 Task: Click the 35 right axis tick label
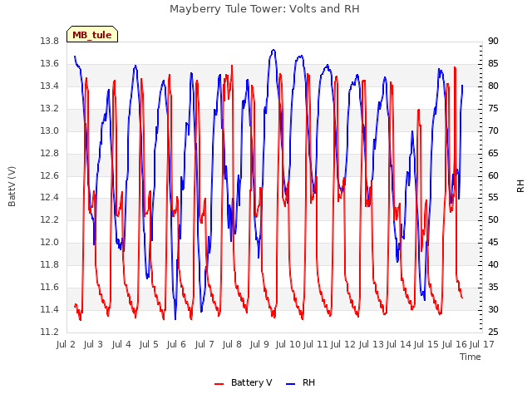tap(493, 287)
